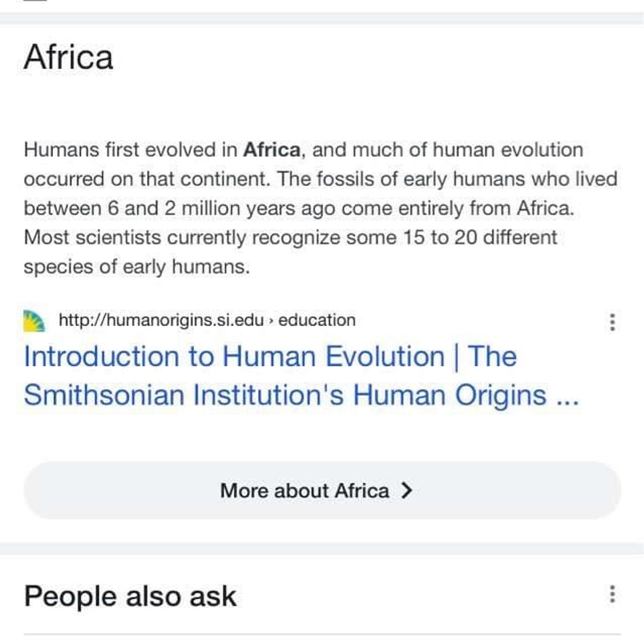Click the large Africa answer heading

[x=69, y=57]
